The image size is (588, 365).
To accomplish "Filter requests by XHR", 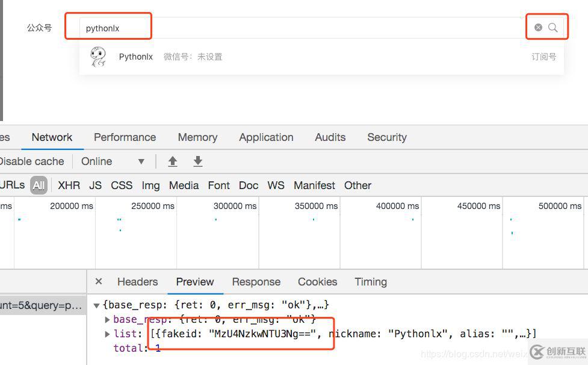I will click(69, 186).
